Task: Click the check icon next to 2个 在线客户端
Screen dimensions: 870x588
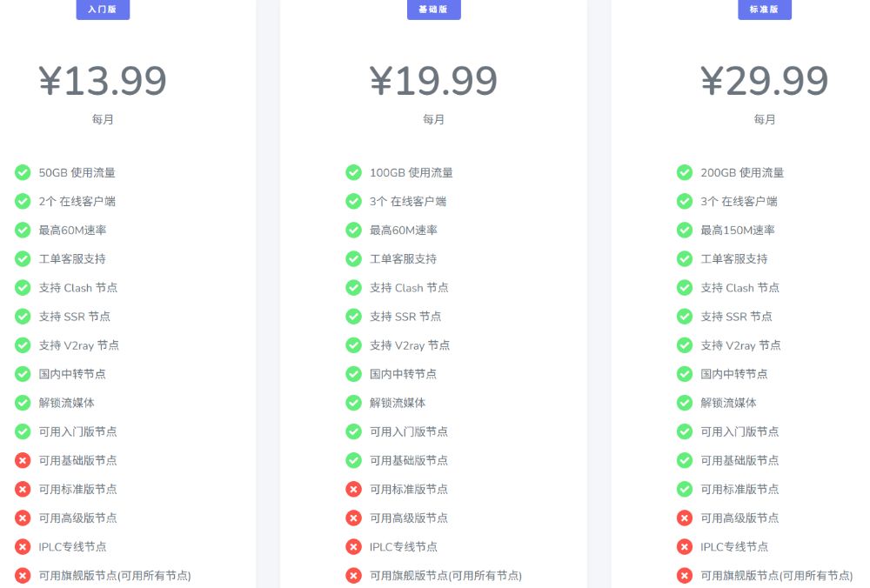Action: pos(23,201)
